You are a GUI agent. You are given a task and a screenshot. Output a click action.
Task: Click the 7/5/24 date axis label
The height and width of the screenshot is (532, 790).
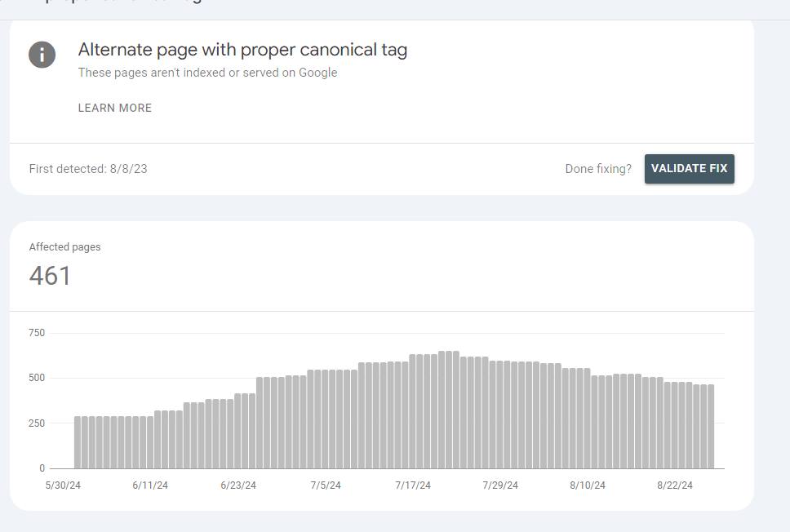tap(326, 485)
